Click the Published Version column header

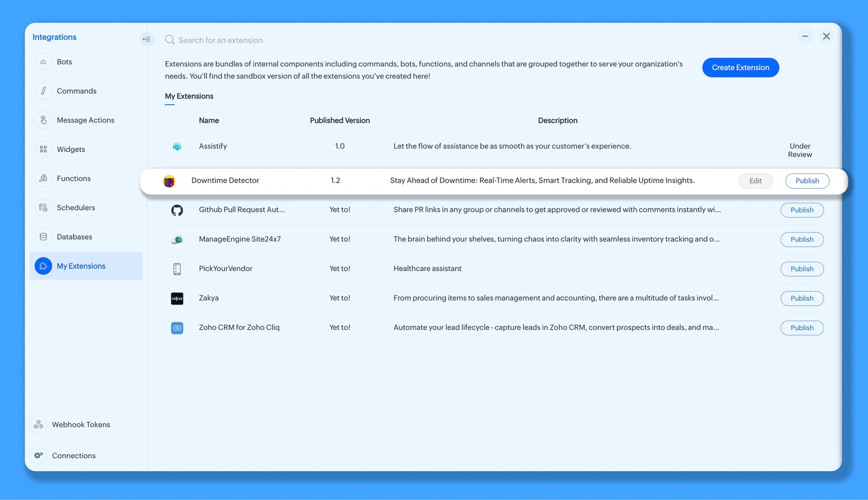pos(340,120)
